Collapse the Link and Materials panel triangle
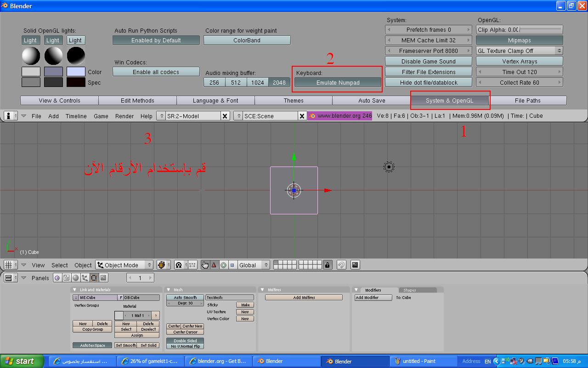Viewport: 588px width, 368px height. click(x=75, y=290)
